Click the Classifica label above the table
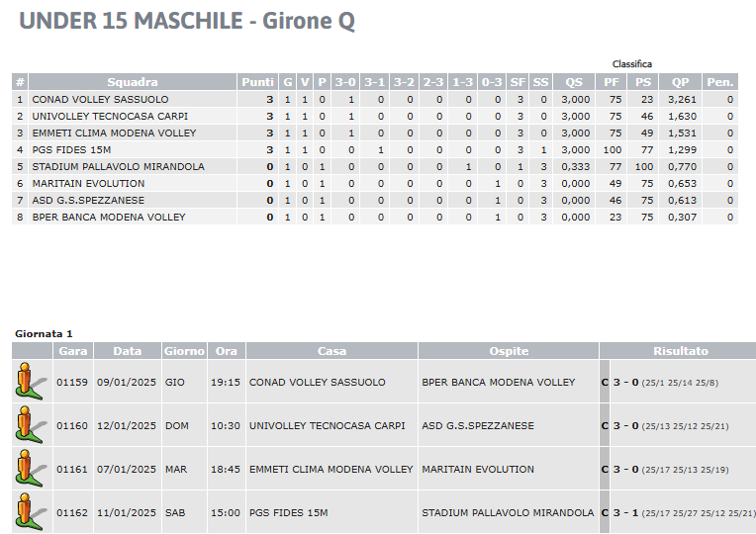 (x=632, y=64)
